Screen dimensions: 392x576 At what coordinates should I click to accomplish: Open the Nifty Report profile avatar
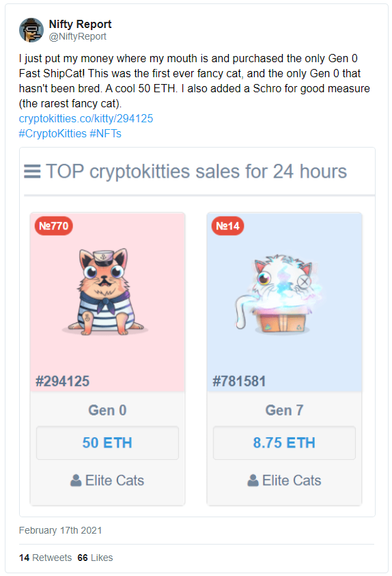31,30
